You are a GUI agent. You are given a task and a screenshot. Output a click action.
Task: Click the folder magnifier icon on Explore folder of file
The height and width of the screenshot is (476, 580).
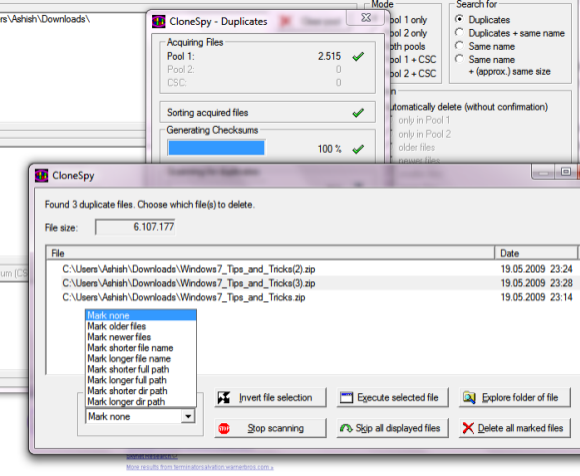469,398
